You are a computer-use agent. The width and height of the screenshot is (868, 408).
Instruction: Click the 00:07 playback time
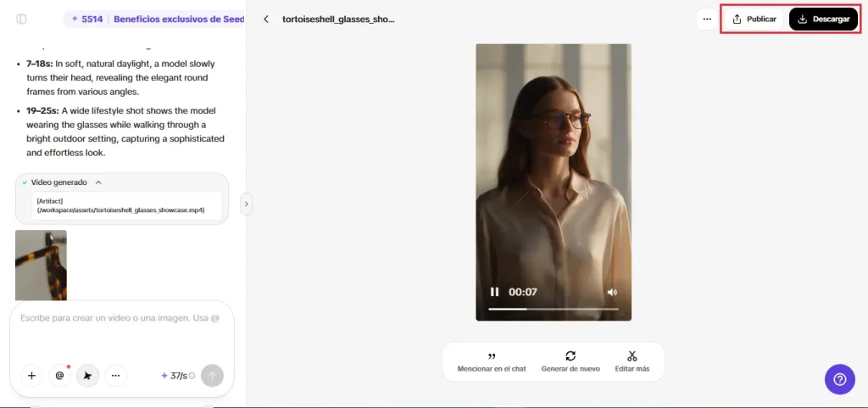tap(523, 293)
